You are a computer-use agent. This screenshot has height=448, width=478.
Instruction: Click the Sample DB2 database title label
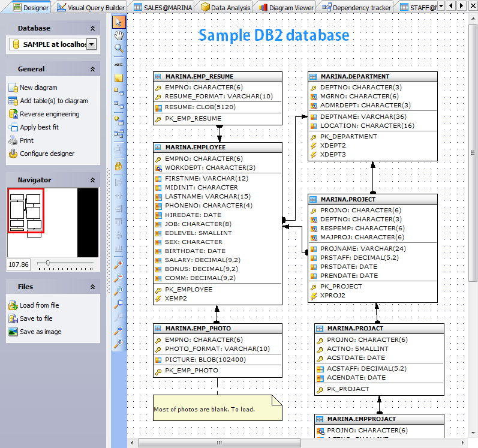pos(273,35)
